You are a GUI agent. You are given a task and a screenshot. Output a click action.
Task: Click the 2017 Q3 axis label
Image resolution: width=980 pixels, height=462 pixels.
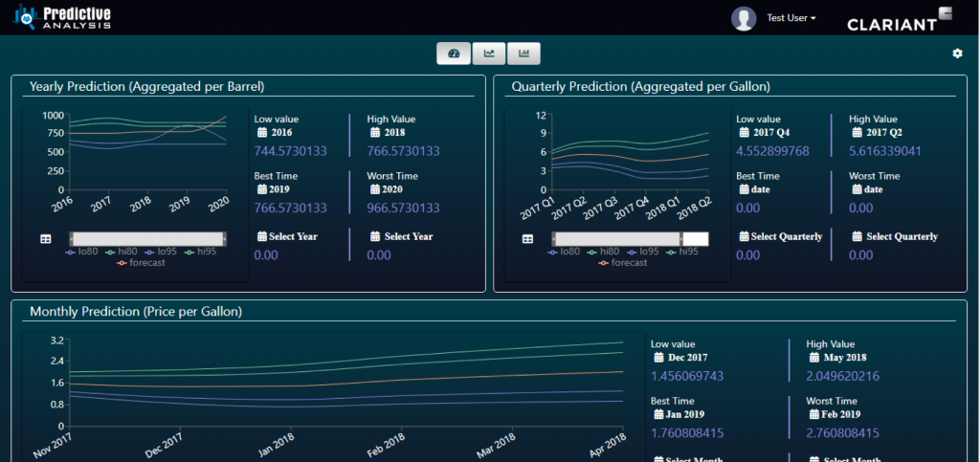pyautogui.click(x=599, y=207)
